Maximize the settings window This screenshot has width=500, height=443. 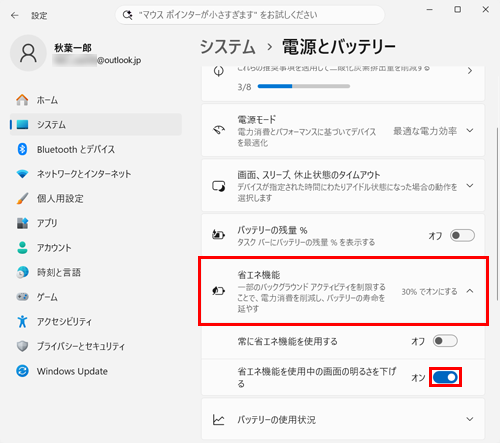(458, 10)
